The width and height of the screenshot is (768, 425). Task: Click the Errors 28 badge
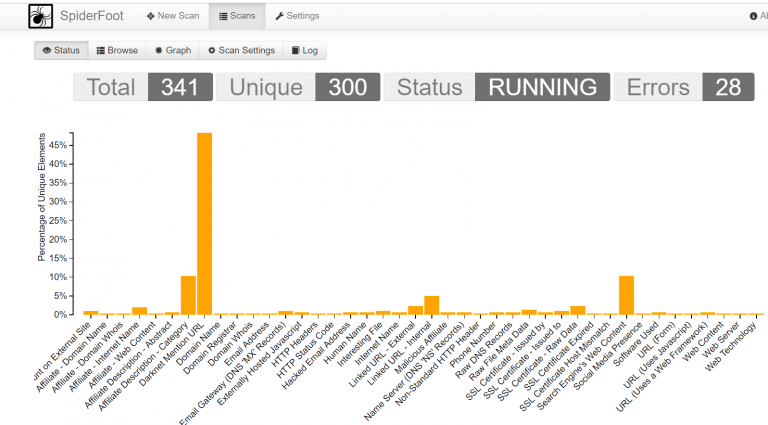tap(684, 87)
